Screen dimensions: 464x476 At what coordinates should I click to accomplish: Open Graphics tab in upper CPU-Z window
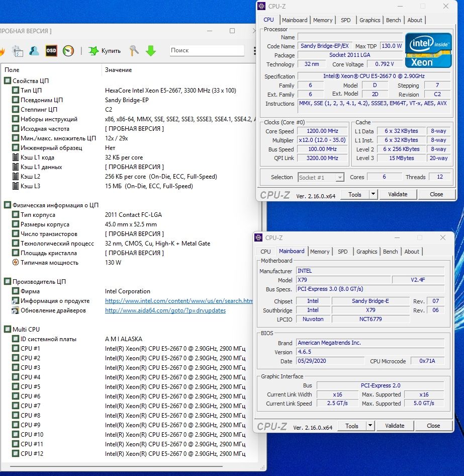(x=369, y=20)
